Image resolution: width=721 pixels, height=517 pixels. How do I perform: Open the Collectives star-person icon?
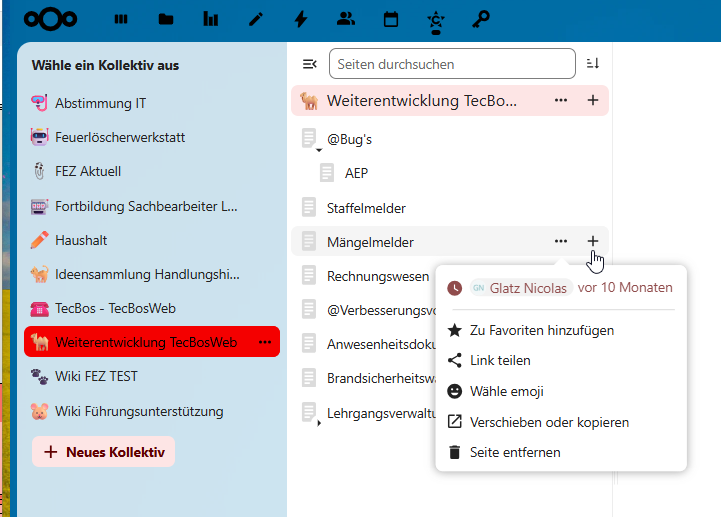pos(436,22)
